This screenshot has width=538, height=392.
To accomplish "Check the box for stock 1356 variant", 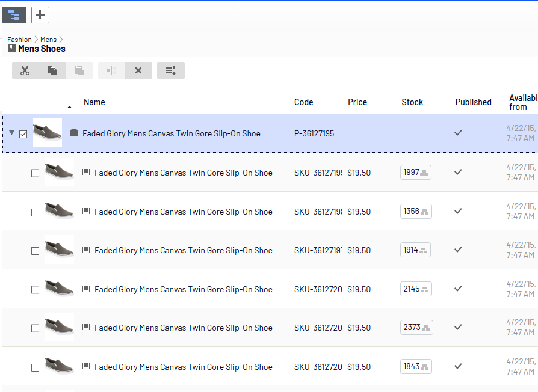I will click(36, 212).
